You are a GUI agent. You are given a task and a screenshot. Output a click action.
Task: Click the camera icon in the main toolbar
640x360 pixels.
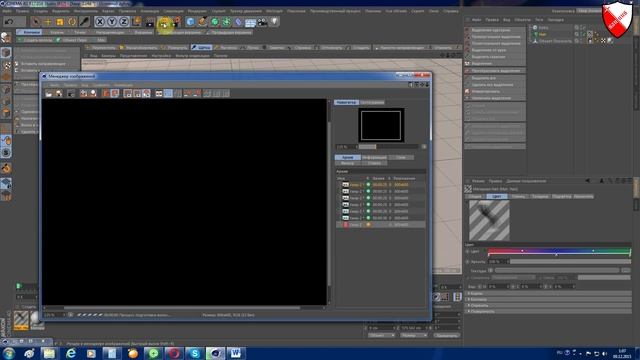pyautogui.click(x=262, y=22)
